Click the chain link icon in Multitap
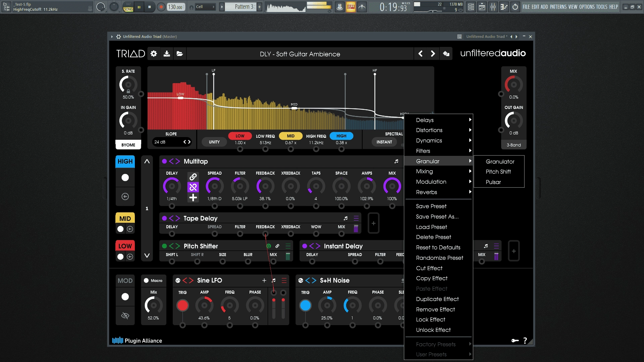Image resolution: width=644 pixels, height=362 pixels. point(193,177)
